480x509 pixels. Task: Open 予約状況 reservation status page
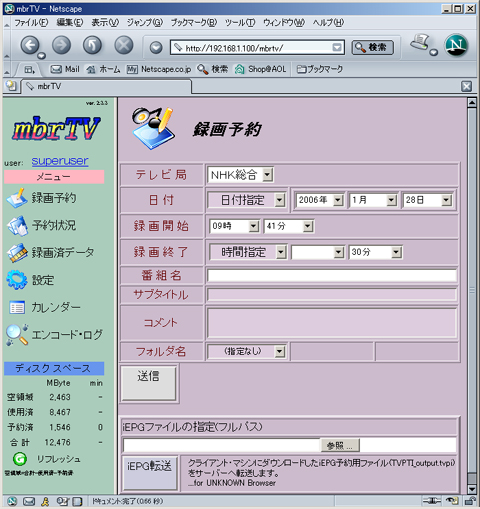tap(41, 225)
